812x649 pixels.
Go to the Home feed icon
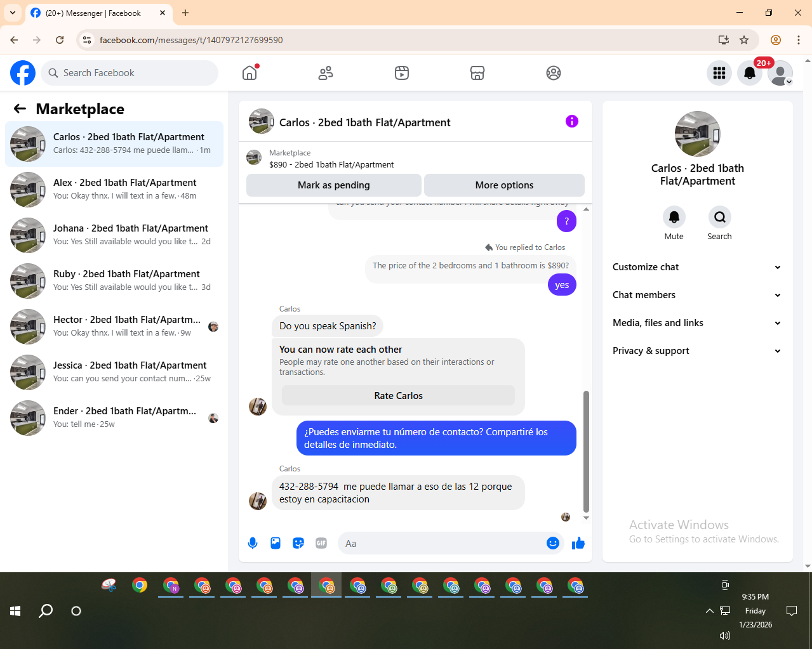click(x=250, y=73)
